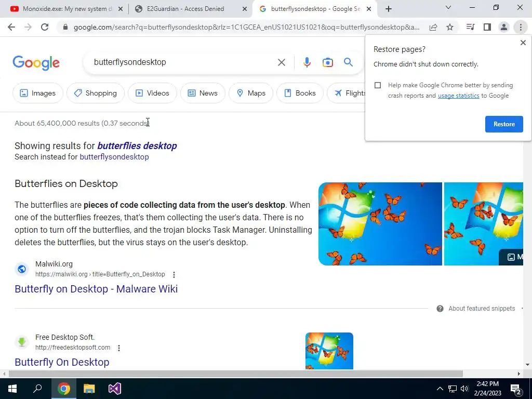
Task: View site information lock icon
Action: pyautogui.click(x=65, y=27)
